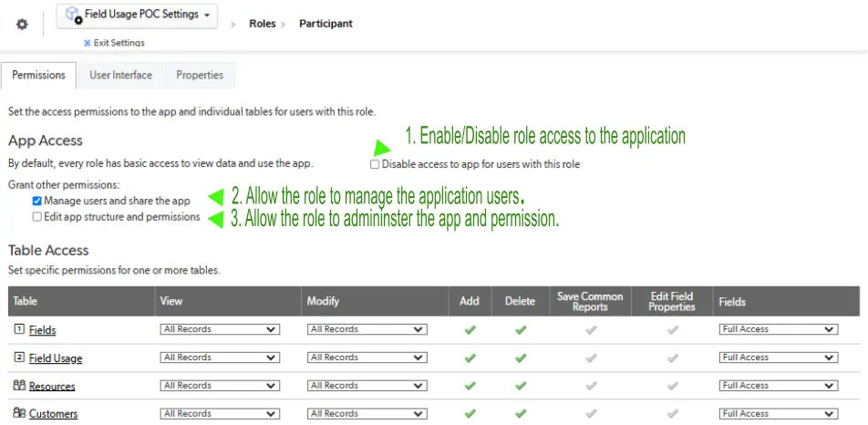The width and height of the screenshot is (868, 425).
Task: Toggle Delete permission checkmark for Customers
Action: pos(521,413)
